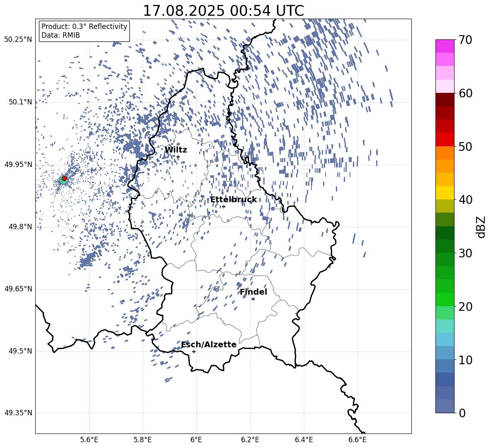Screen dimensions: 491x448
Task: Click the Wiltz city label
Action: coord(176,150)
